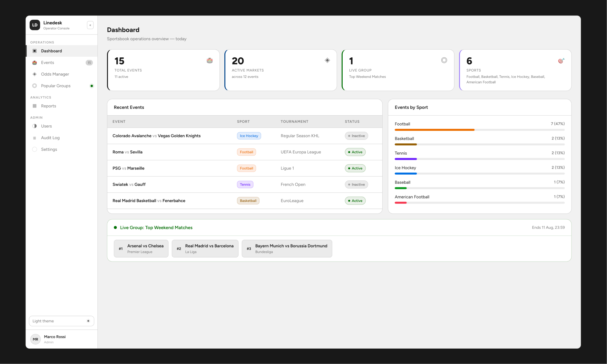Viewport: 607px width, 364px height.
Task: Toggle the Light theme switcher
Action: [62, 321]
